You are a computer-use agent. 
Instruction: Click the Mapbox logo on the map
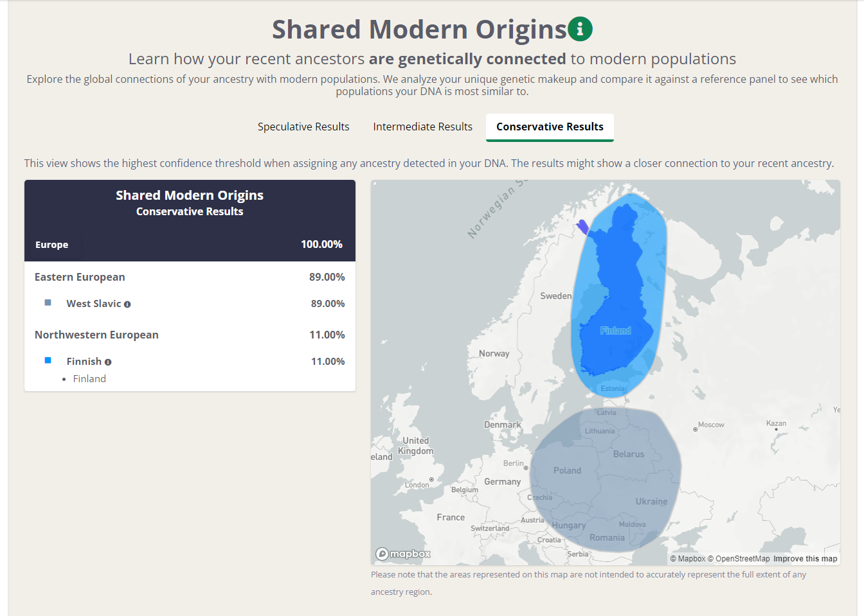(403, 554)
